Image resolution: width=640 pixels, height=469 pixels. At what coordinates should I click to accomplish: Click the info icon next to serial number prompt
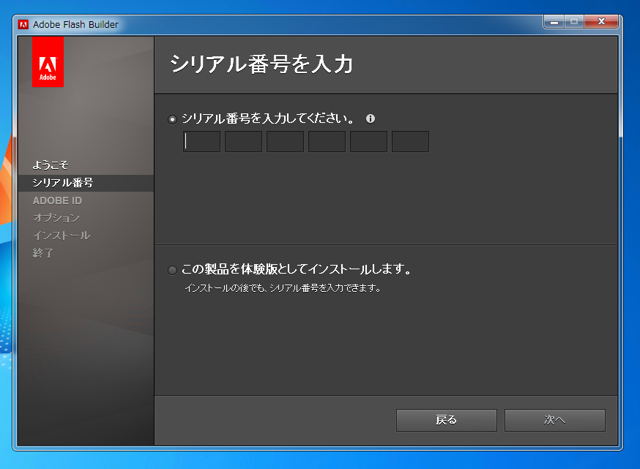tap(370, 119)
